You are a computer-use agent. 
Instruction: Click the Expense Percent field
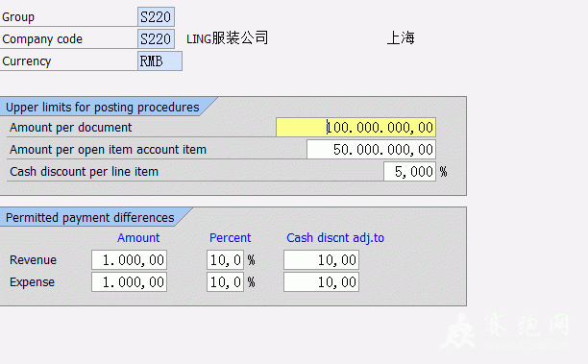[x=225, y=282]
